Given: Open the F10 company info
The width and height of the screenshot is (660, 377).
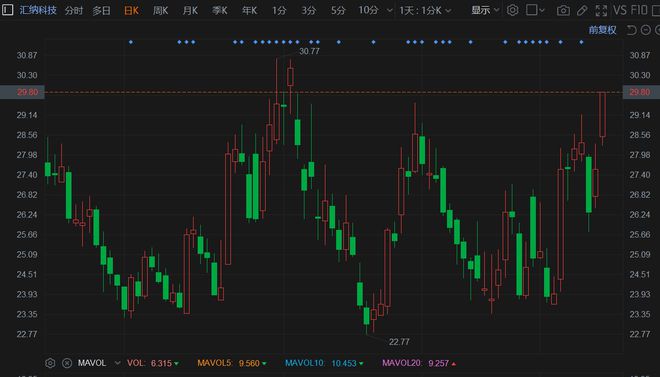Looking at the screenshot, I should (x=639, y=10).
